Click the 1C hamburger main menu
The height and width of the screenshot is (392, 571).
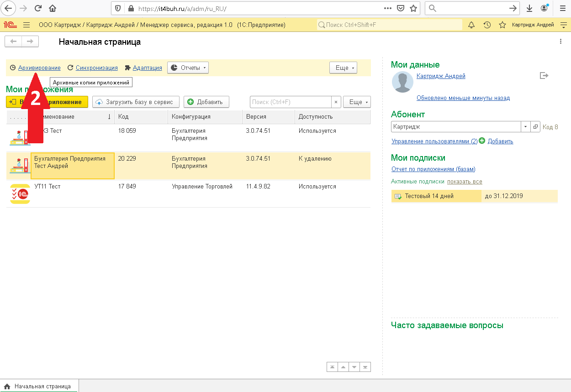[26, 25]
